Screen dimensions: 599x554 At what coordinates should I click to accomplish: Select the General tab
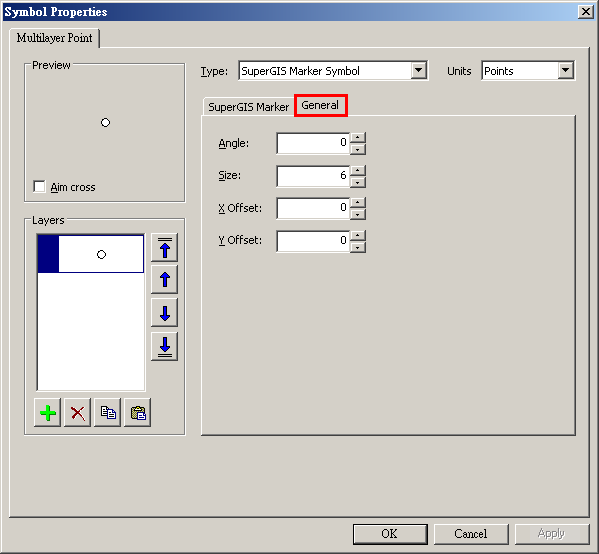coord(321,105)
